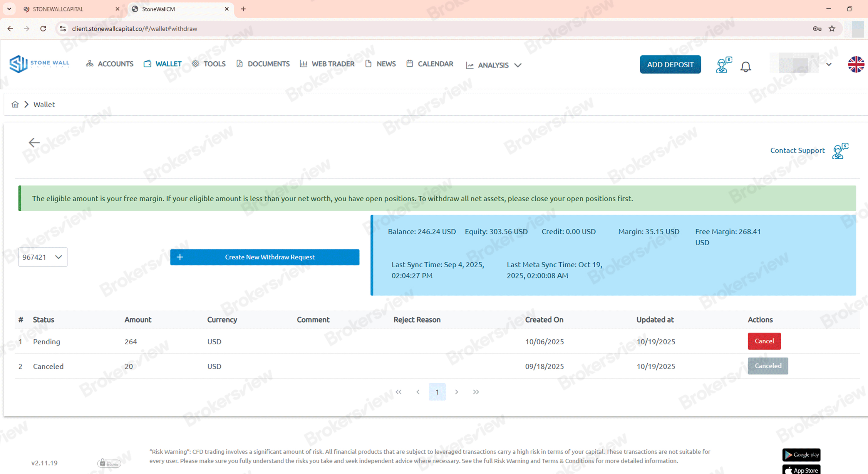The width and height of the screenshot is (868, 474).
Task: Open the Google Play store badge
Action: point(801,454)
